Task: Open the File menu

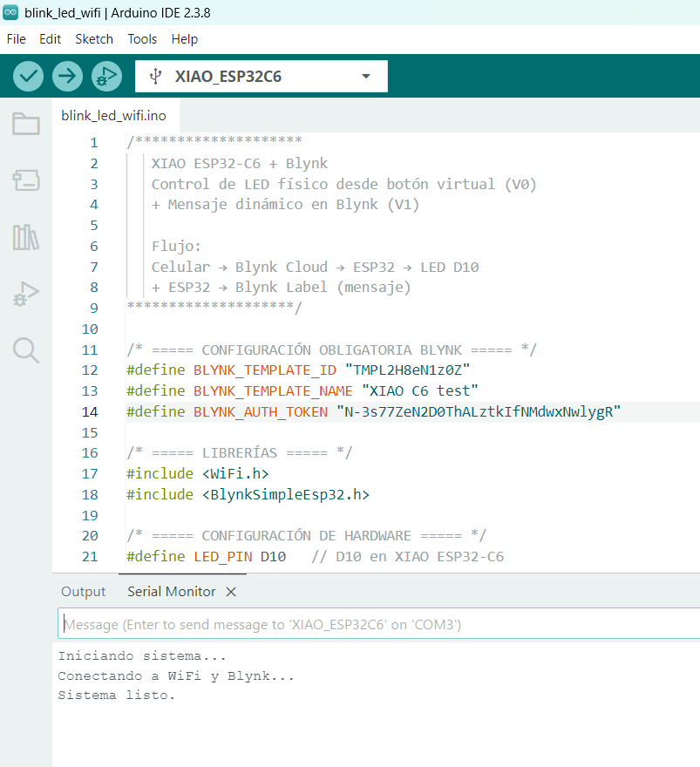Action: [17, 39]
